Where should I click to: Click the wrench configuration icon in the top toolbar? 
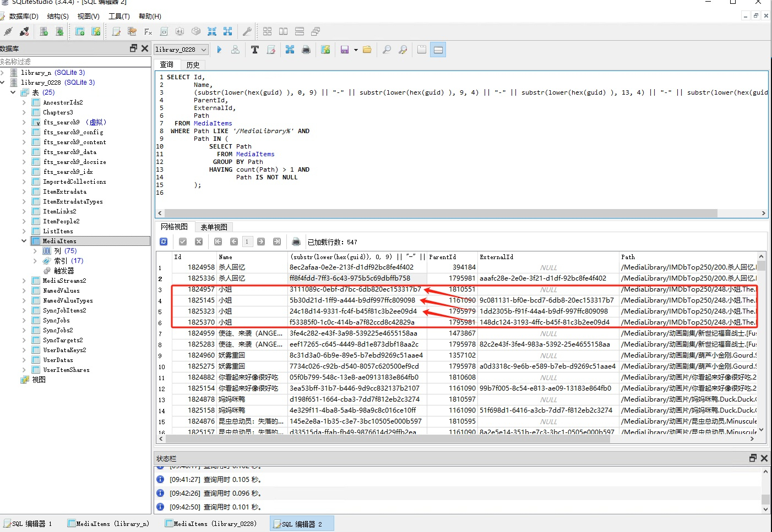[247, 31]
